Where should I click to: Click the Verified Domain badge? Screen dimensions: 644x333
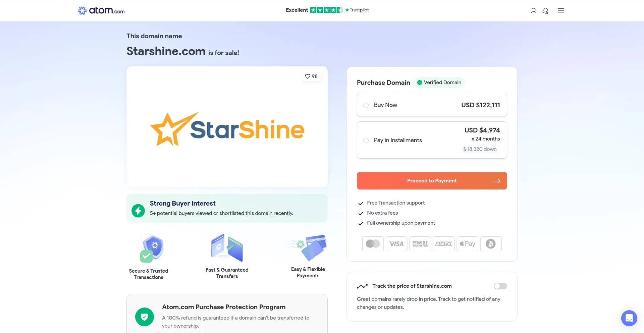coord(439,82)
